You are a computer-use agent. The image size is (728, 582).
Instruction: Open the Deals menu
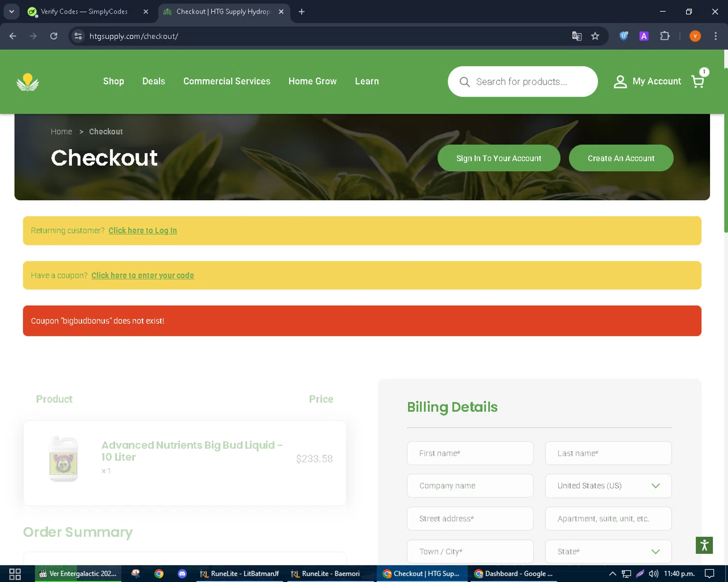pos(154,81)
